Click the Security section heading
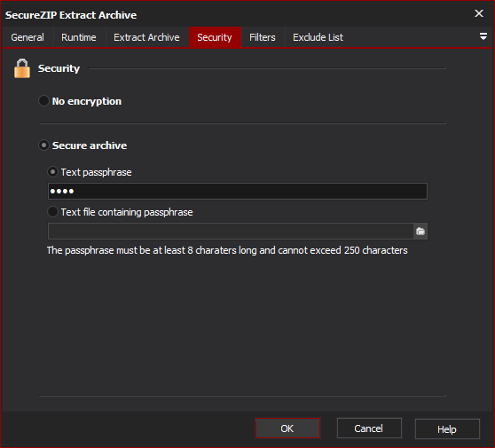The image size is (495, 448). point(59,68)
